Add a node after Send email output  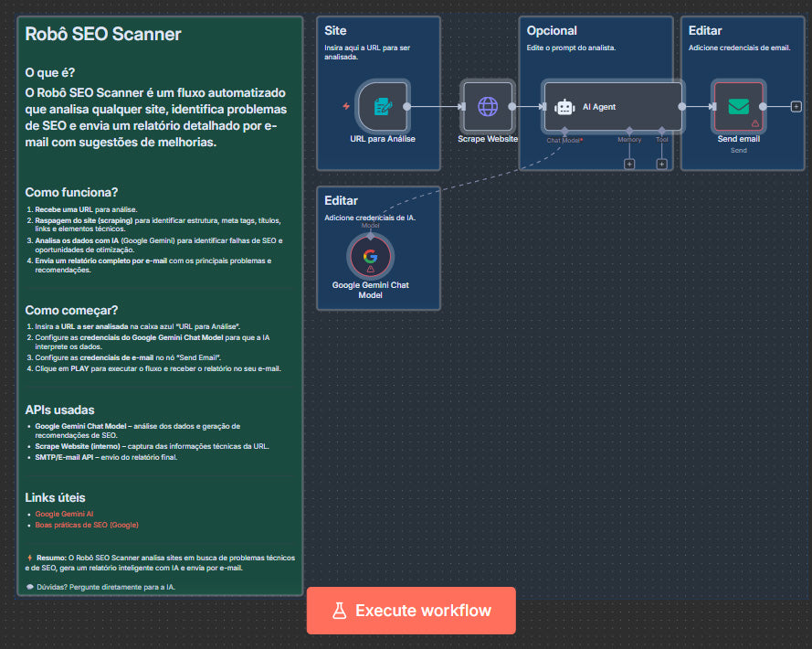[796, 107]
